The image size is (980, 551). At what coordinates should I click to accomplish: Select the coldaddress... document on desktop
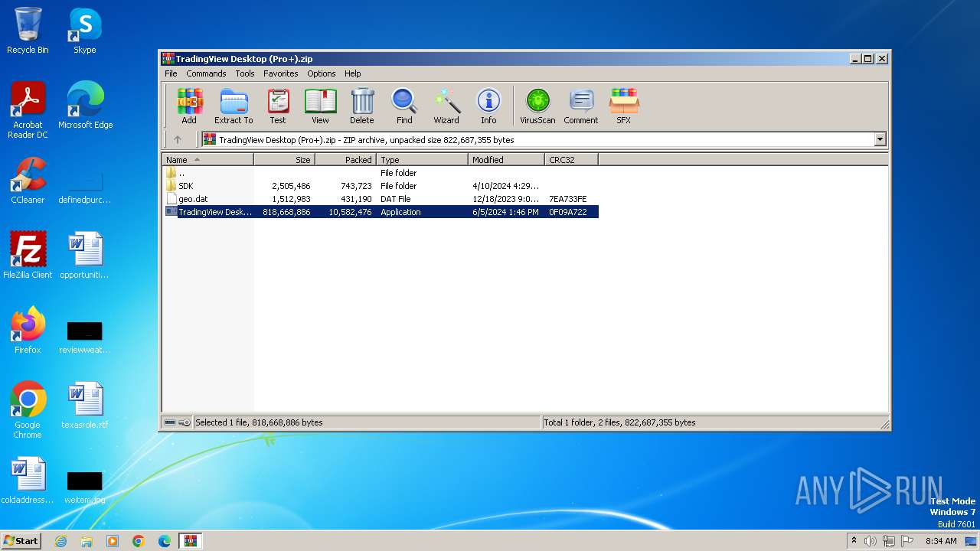point(28,481)
